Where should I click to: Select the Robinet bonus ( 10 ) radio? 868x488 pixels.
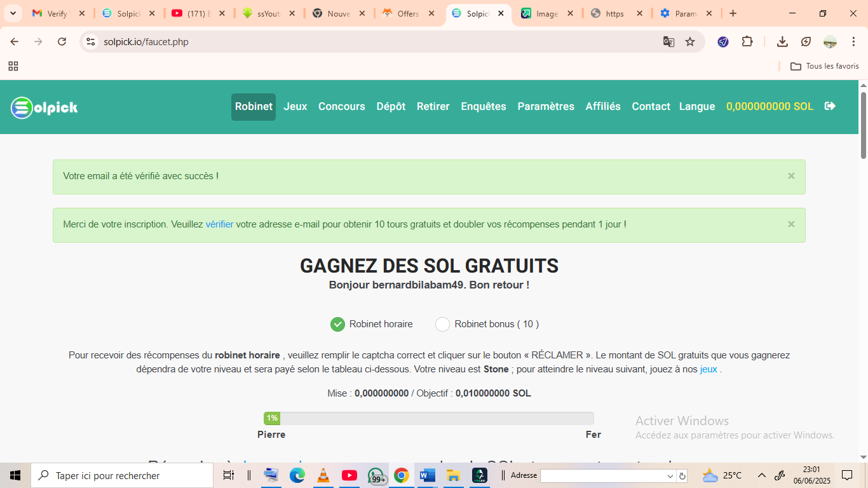(442, 324)
